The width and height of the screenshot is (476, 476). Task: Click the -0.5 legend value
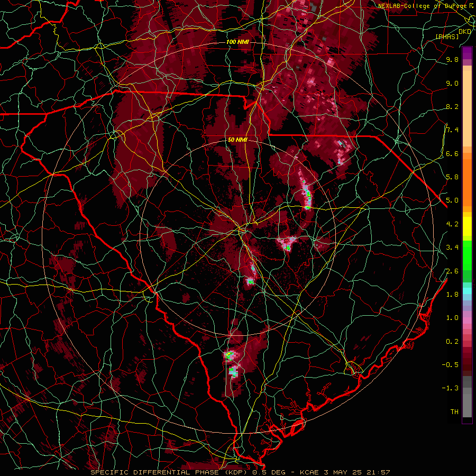(450, 365)
